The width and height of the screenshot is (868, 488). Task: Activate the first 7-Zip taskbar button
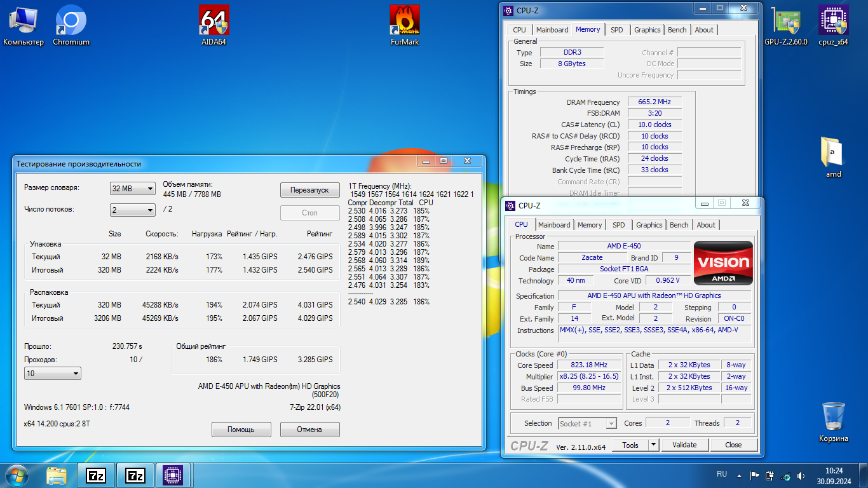tap(96, 475)
